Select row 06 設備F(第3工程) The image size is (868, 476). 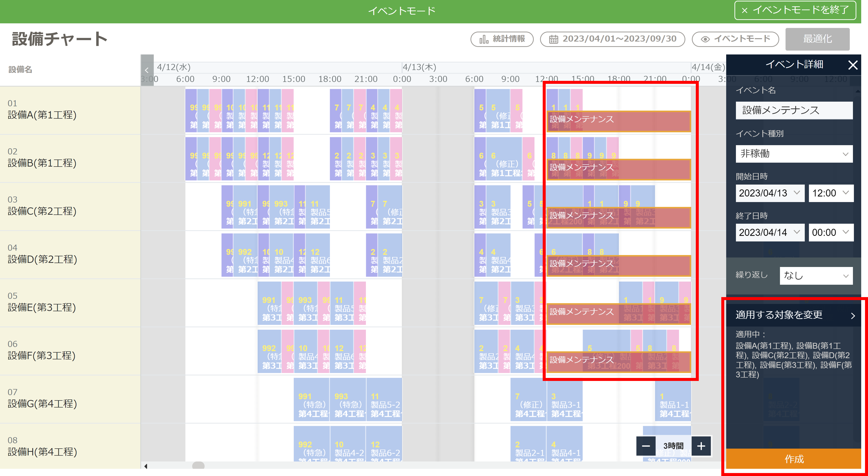(x=70, y=351)
